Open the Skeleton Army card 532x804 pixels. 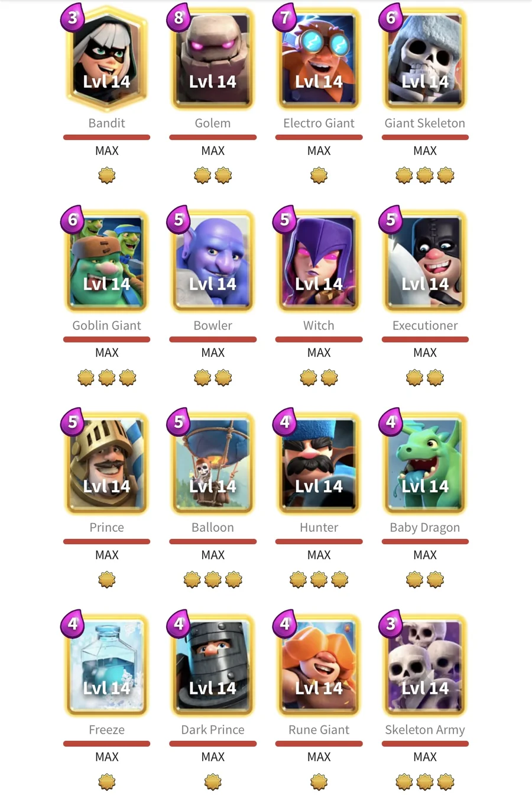(x=425, y=665)
